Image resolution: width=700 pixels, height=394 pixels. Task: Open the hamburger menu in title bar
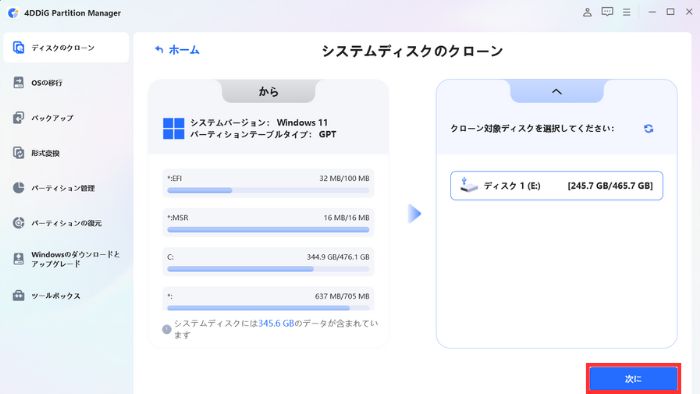pyautogui.click(x=627, y=12)
